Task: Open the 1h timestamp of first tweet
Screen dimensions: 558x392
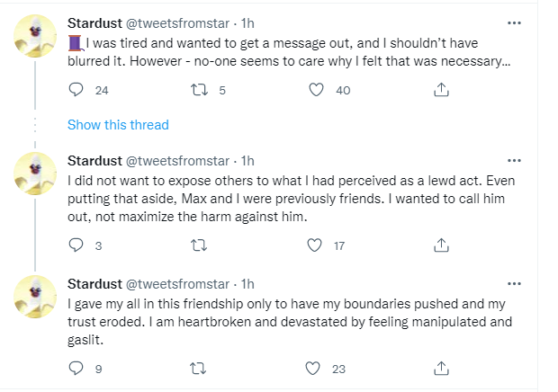Action: (249, 22)
